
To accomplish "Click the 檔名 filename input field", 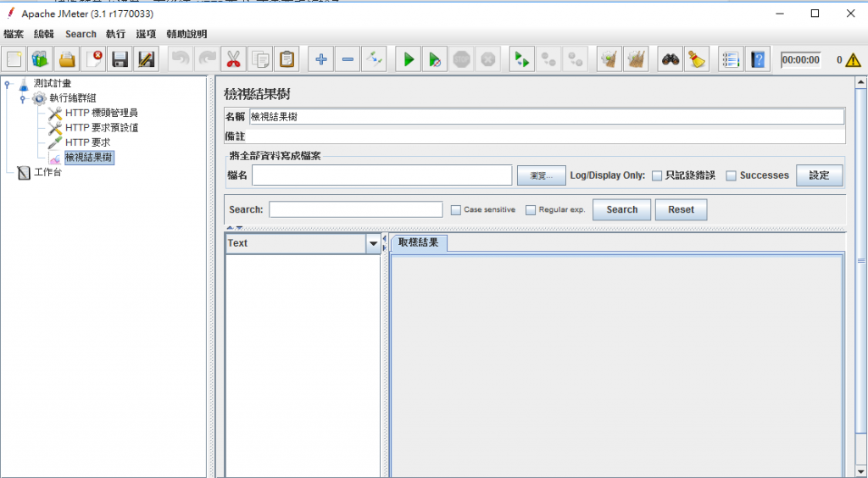I will (382, 175).
